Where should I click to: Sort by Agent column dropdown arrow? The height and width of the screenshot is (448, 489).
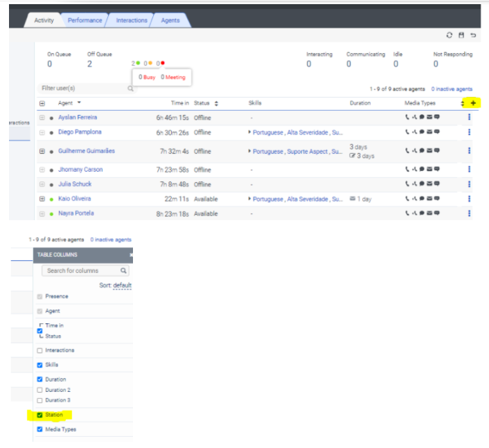[79, 102]
